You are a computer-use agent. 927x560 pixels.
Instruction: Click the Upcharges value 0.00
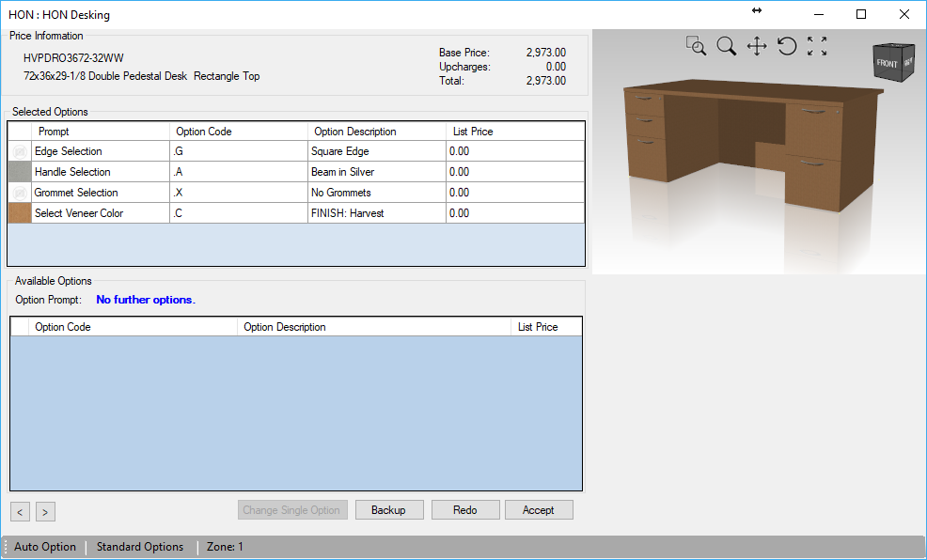pos(556,67)
